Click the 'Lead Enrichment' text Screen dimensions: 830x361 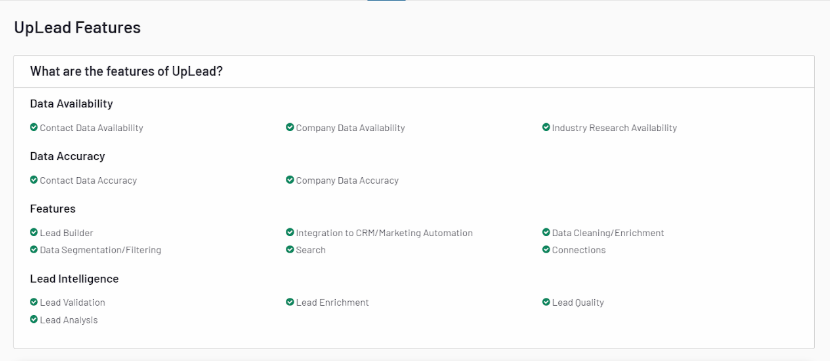click(332, 303)
